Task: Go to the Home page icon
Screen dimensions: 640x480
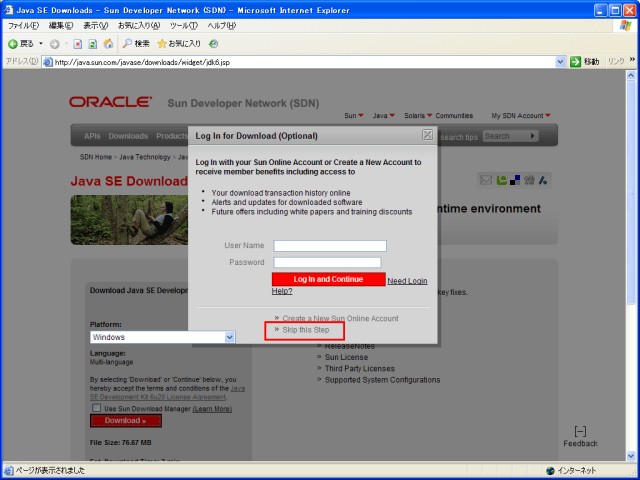Action: [x=108, y=44]
